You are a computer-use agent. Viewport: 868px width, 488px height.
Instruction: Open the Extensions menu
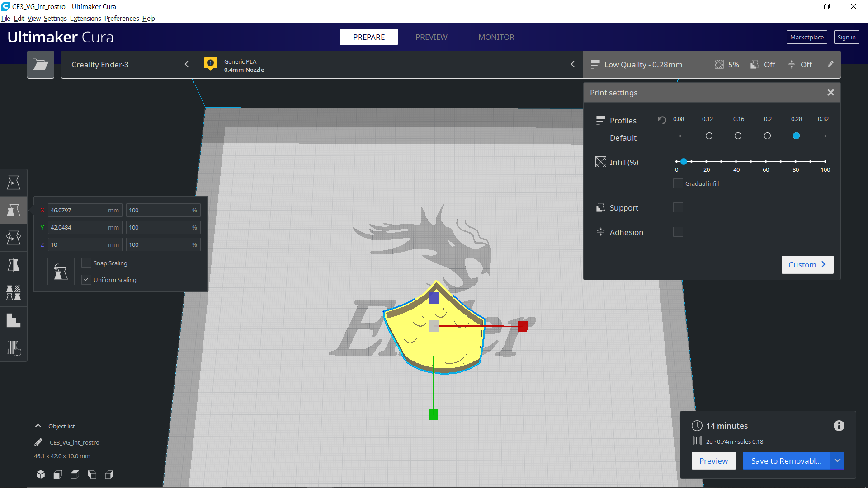pyautogui.click(x=85, y=19)
